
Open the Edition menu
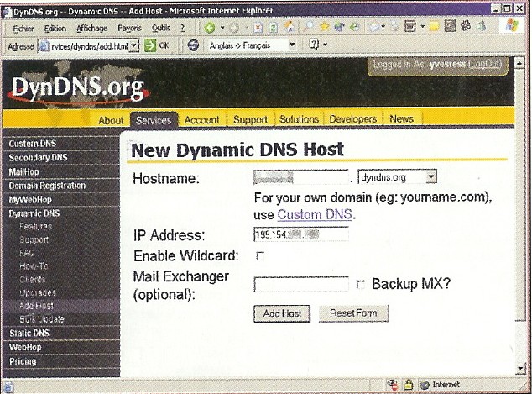[x=55, y=29]
